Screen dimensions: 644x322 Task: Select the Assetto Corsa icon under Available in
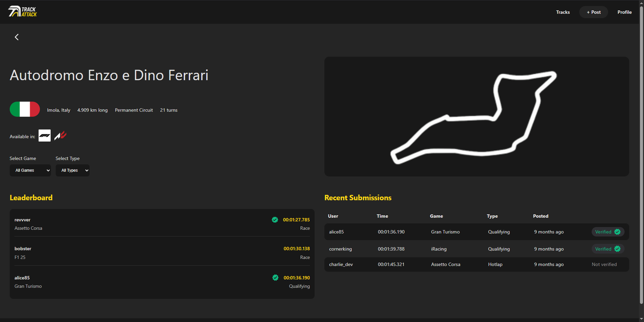[60, 136]
